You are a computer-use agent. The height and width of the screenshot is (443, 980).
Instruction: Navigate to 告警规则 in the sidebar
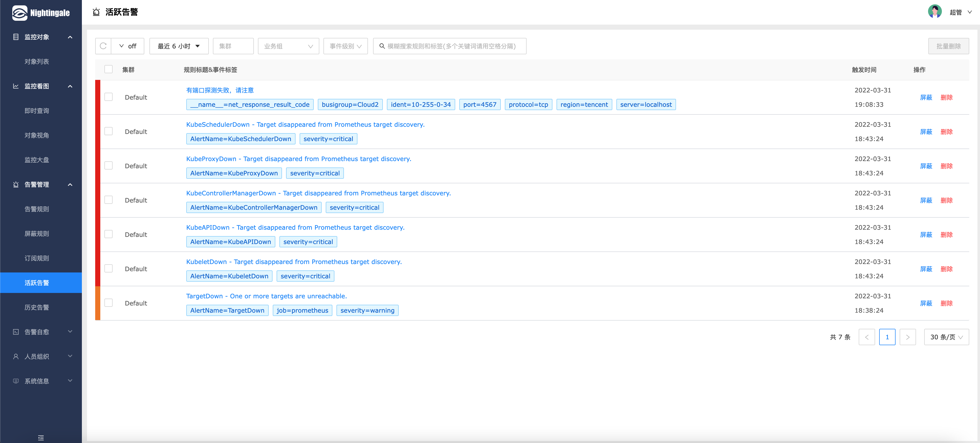37,209
